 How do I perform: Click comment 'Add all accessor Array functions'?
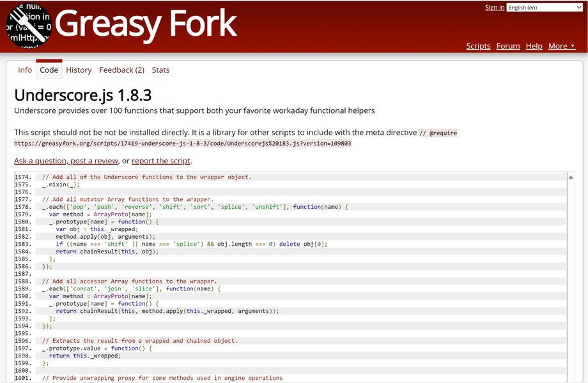129,281
